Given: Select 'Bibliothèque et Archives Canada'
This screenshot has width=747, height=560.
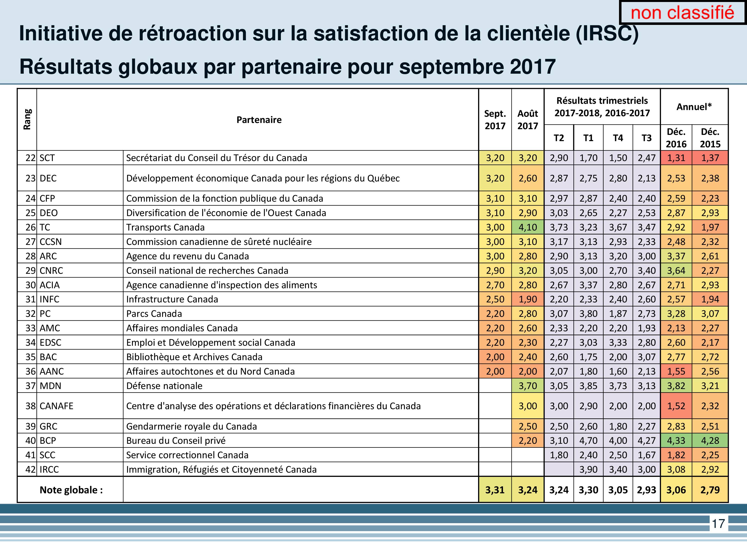Looking at the screenshot, I should click(194, 357).
